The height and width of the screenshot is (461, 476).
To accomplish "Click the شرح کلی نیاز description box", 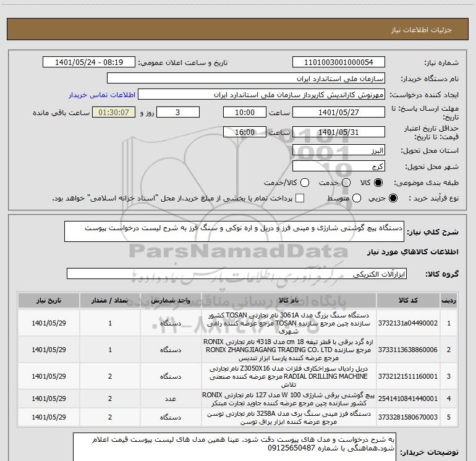I will (234, 231).
